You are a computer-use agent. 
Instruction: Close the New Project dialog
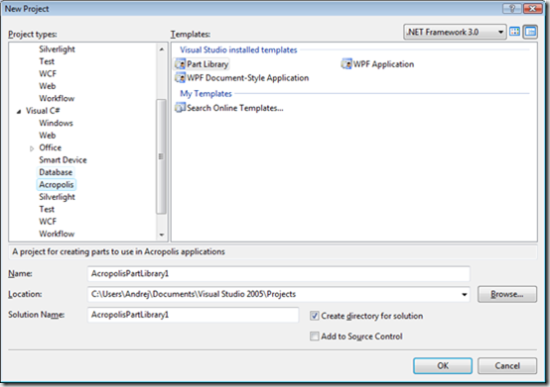click(532, 8)
